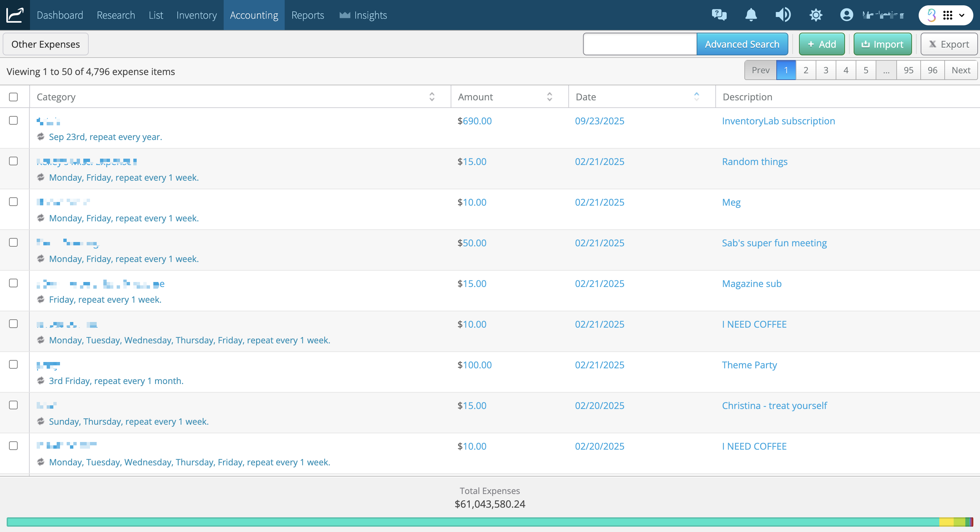Open the notifications bell
This screenshot has width=980, height=532.
[751, 15]
